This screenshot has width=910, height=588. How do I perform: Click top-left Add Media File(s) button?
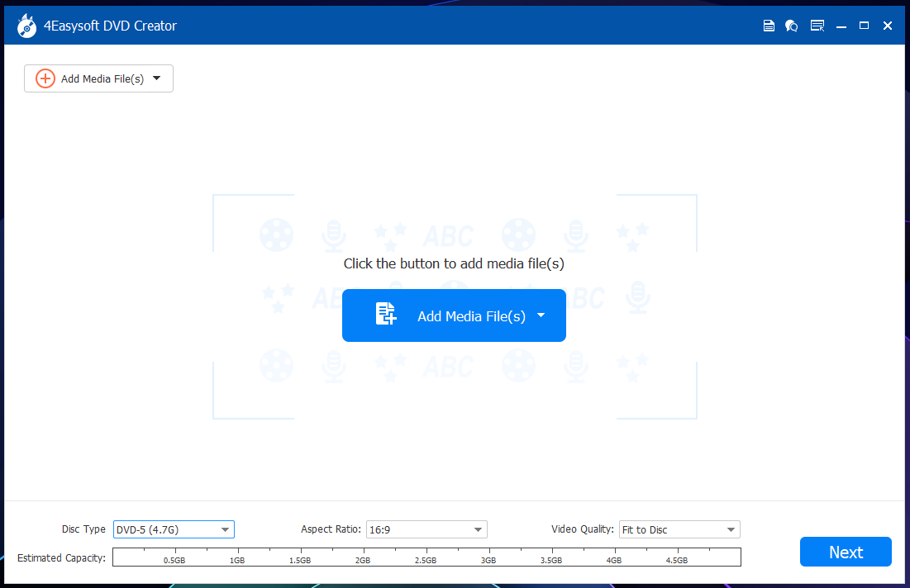[x=98, y=78]
